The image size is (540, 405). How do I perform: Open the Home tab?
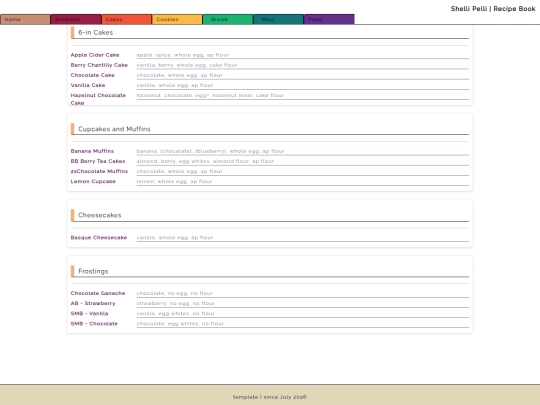coord(25,19)
